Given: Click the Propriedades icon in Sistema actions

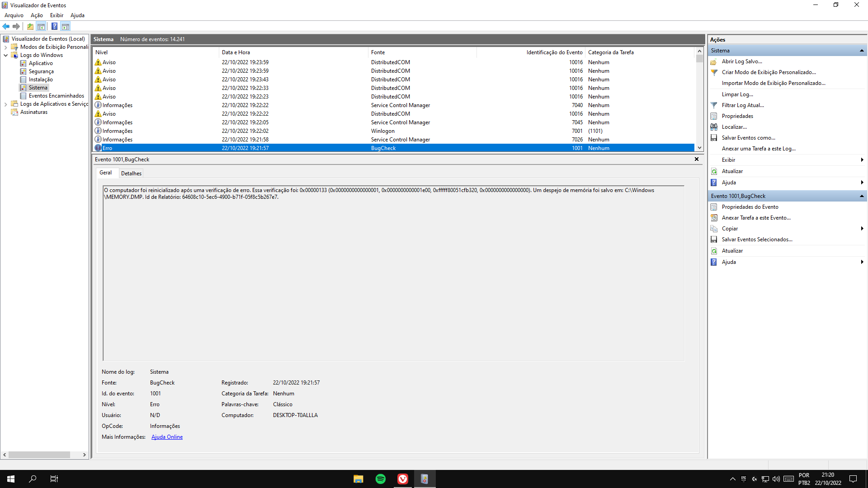Looking at the screenshot, I should coord(714,116).
